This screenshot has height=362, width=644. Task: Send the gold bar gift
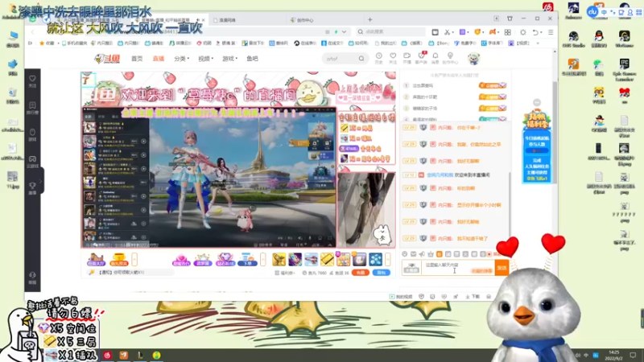[x=327, y=259]
